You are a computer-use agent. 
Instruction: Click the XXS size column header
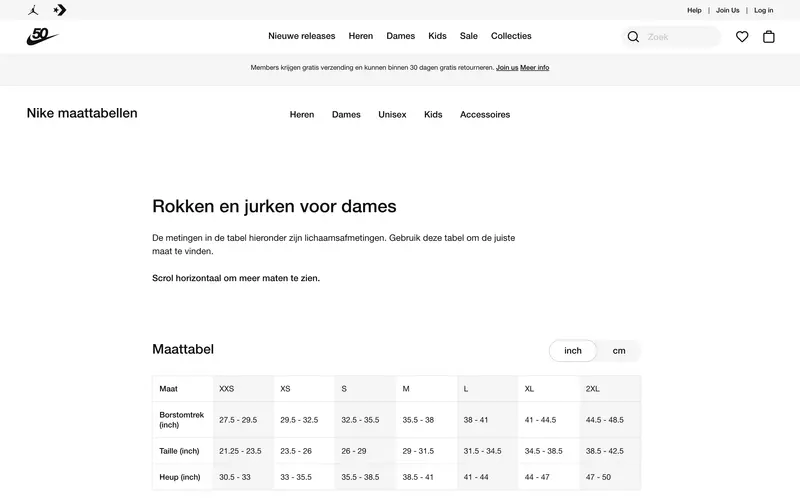(243, 389)
